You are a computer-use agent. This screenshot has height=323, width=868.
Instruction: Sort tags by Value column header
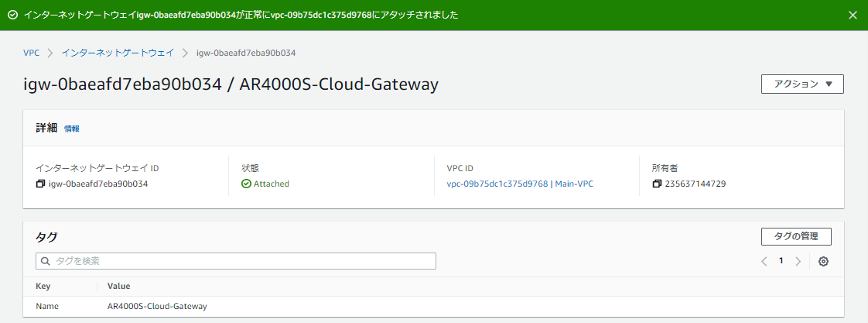coord(118,287)
